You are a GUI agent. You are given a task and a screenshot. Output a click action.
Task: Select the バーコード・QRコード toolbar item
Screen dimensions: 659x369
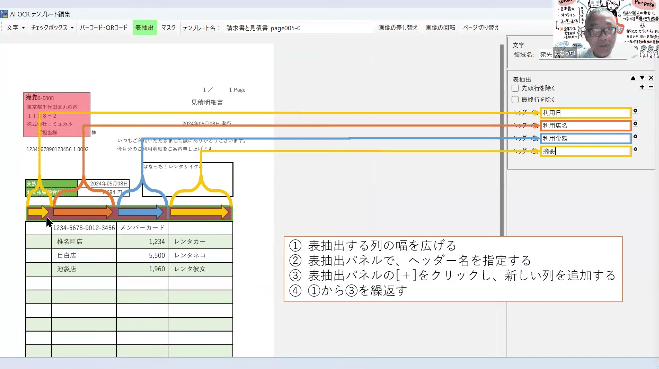pos(103,28)
